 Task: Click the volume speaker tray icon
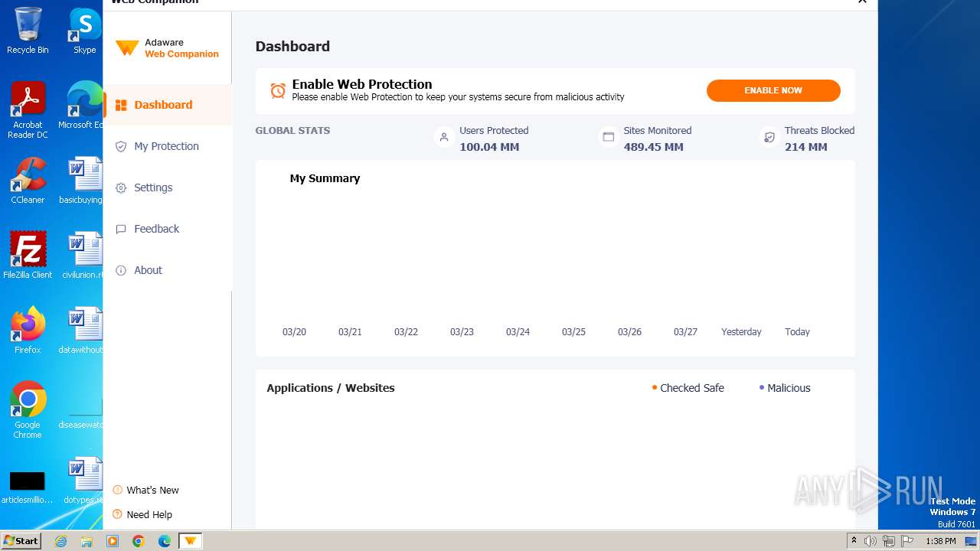click(871, 541)
